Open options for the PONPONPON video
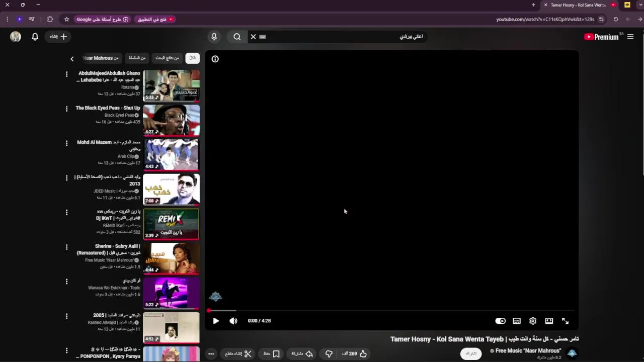The height and width of the screenshot is (362, 644). click(66, 350)
